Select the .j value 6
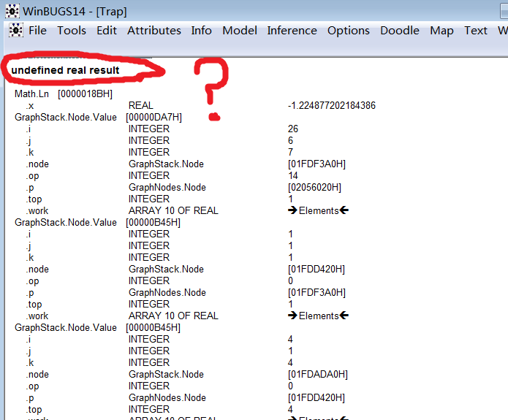The image size is (508, 420). pyautogui.click(x=290, y=140)
